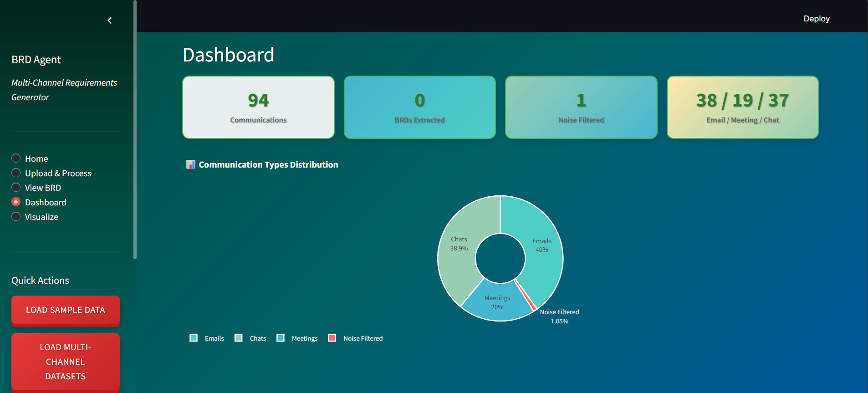
Task: Toggle the Chats legend color square
Action: point(239,338)
